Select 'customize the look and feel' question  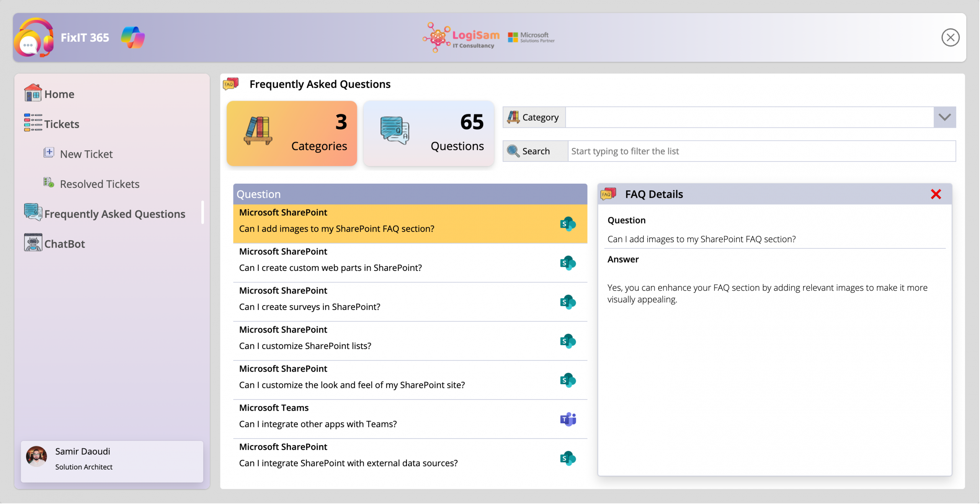pyautogui.click(x=410, y=380)
